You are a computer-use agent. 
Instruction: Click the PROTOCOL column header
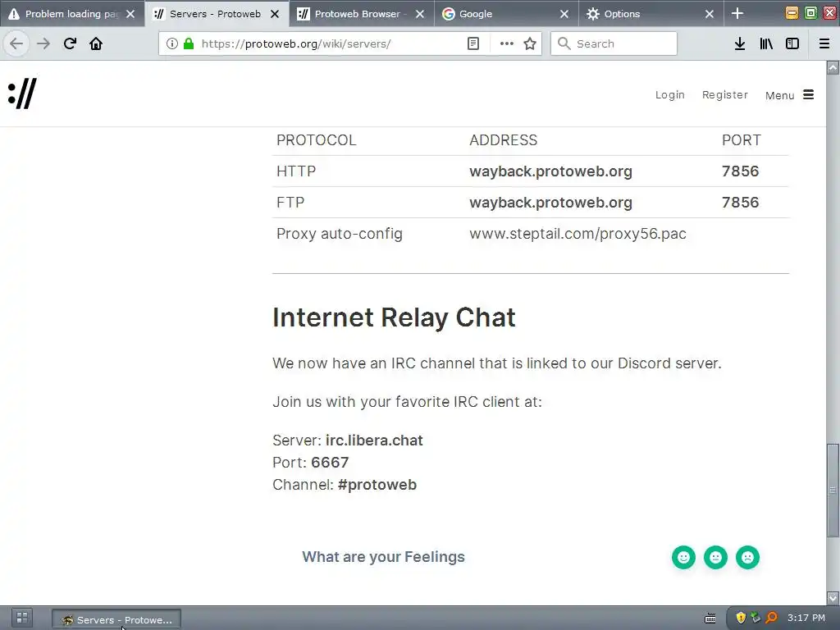coord(316,139)
